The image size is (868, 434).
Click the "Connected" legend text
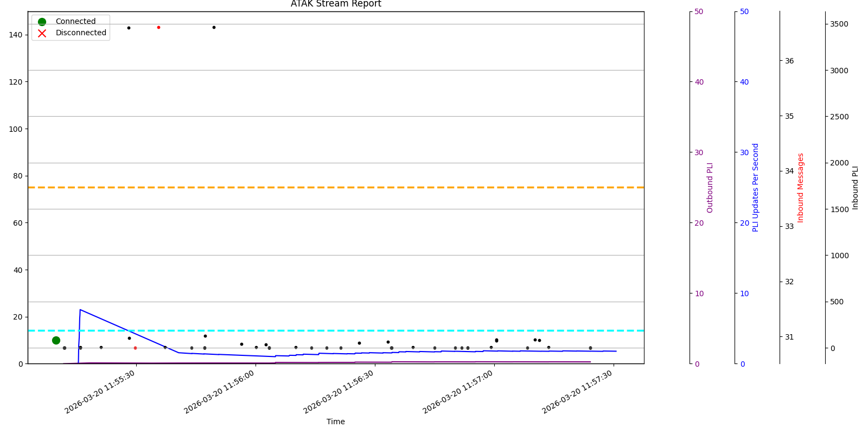[75, 22]
